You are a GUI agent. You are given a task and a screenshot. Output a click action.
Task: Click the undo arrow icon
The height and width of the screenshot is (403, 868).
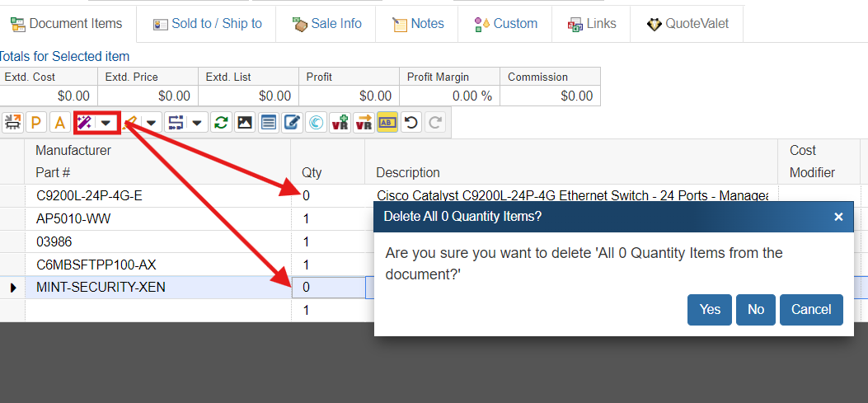(411, 122)
